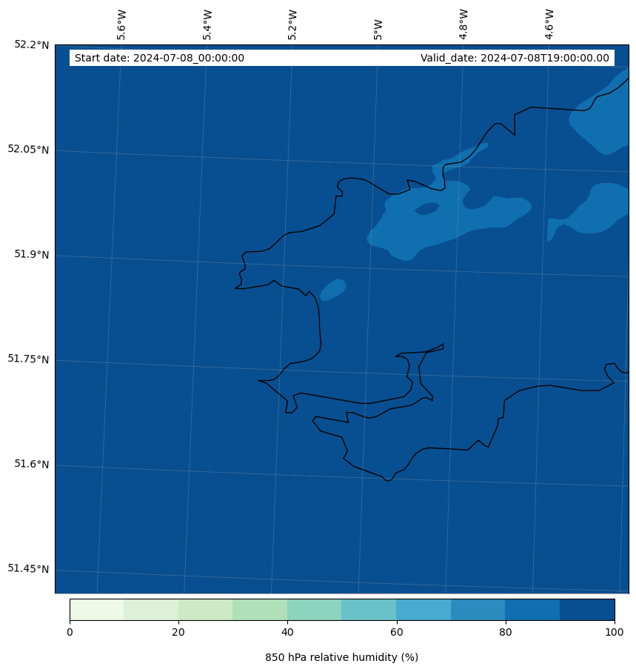Click the 5.2°W longitude label
Viewport: 636px width, 672px height.
(x=292, y=25)
